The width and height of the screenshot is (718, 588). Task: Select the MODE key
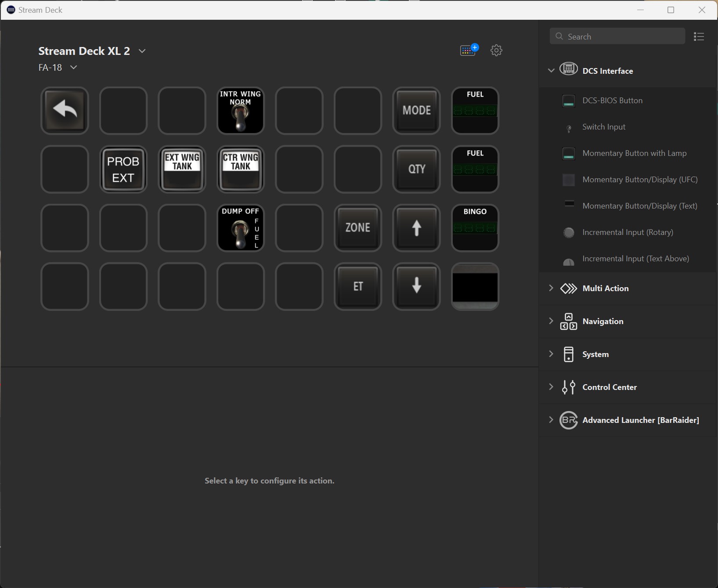tap(416, 111)
